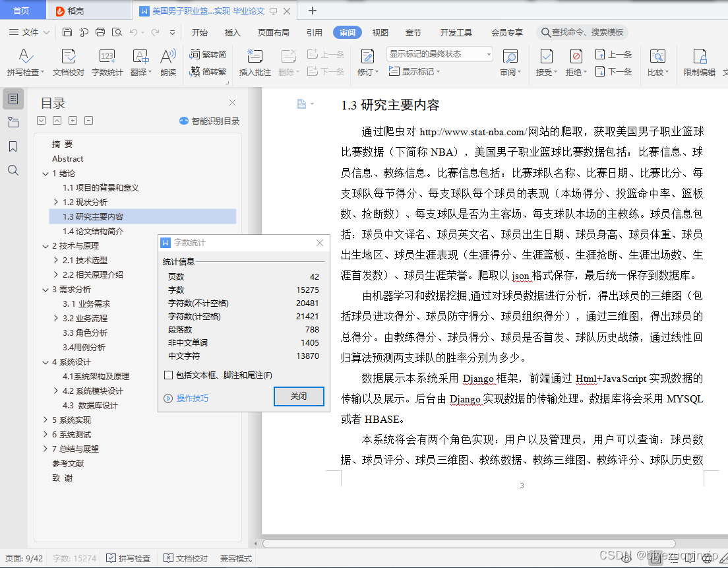
Task: Expand the 6 系统测试 outline section
Action: point(45,434)
